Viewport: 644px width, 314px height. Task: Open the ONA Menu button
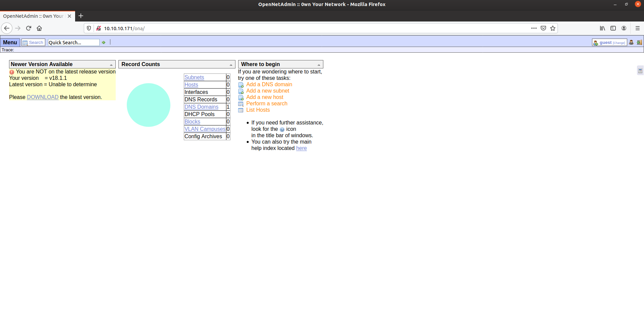coord(10,43)
